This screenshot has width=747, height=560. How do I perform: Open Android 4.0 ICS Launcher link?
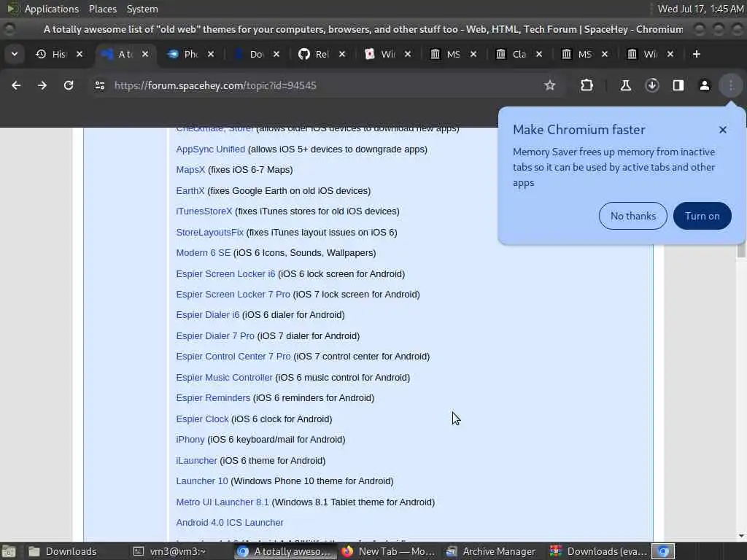230,522
